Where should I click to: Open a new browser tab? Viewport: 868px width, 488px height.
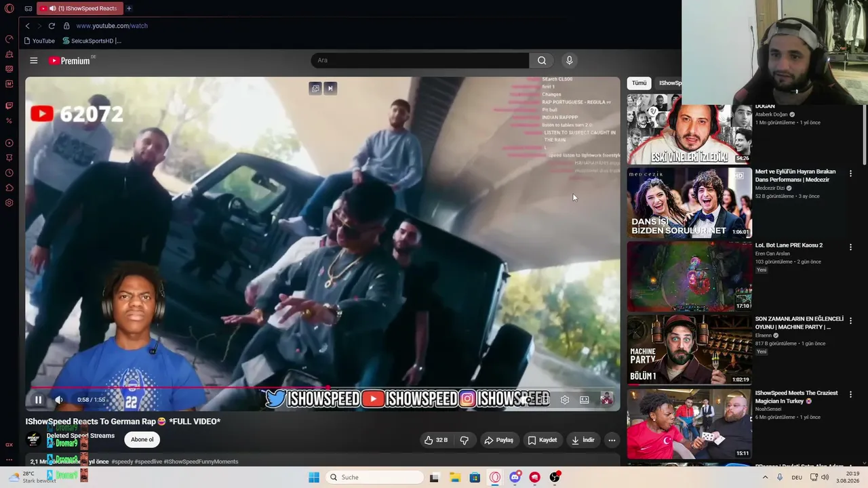129,8
